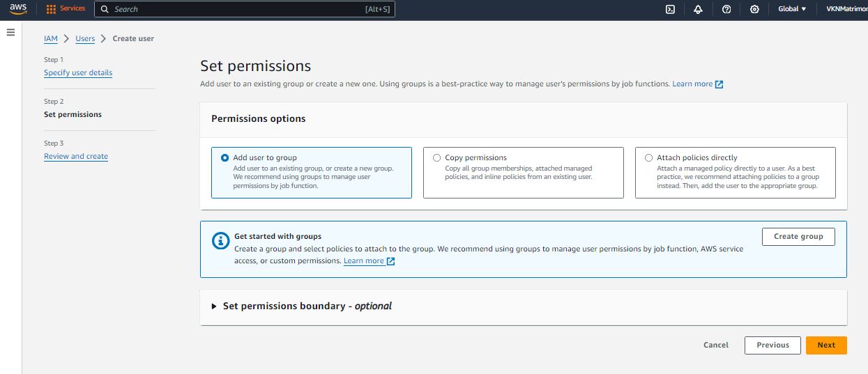Open the notifications bell
This screenshot has width=868, height=374.
pyautogui.click(x=698, y=9)
